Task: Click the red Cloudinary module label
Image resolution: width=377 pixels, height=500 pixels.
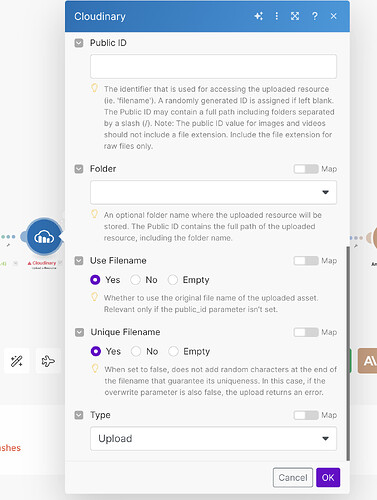Action: [42, 263]
